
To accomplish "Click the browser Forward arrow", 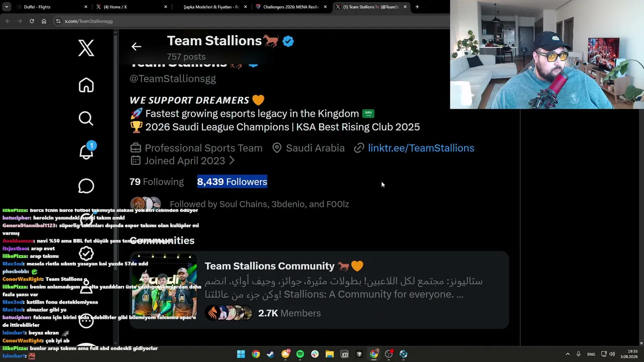I will [20, 21].
